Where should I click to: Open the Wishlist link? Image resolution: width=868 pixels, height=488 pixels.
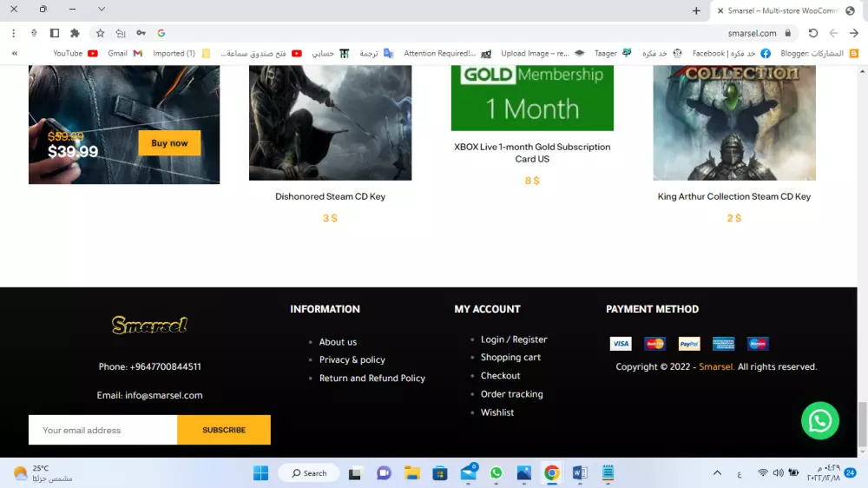pyautogui.click(x=497, y=412)
